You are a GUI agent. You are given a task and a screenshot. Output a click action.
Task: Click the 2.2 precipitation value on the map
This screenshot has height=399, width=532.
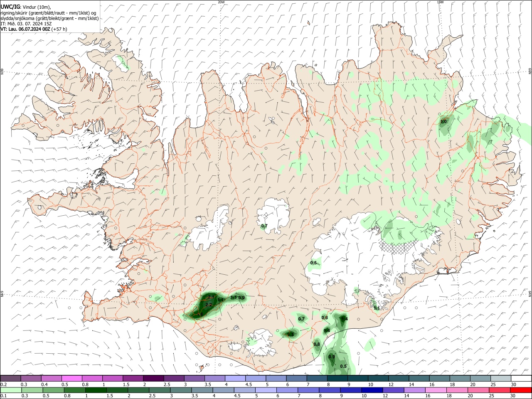[x=209, y=305]
